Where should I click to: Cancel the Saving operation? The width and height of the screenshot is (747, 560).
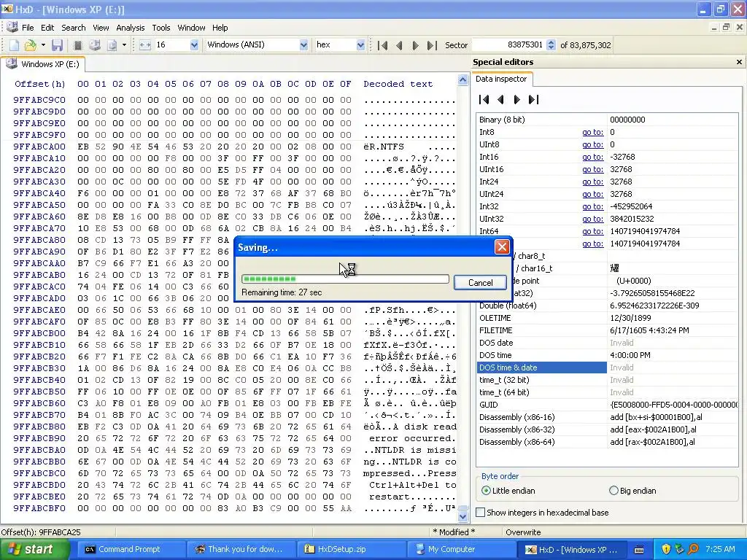tap(480, 283)
